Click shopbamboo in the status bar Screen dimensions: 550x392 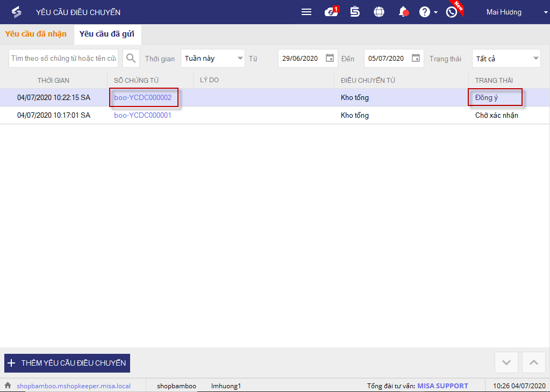coord(176,386)
